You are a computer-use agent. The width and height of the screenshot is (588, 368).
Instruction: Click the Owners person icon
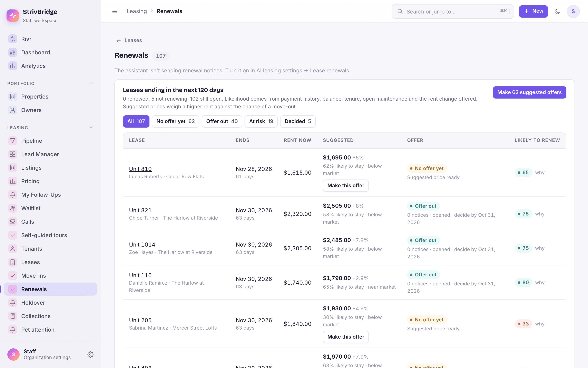13,110
